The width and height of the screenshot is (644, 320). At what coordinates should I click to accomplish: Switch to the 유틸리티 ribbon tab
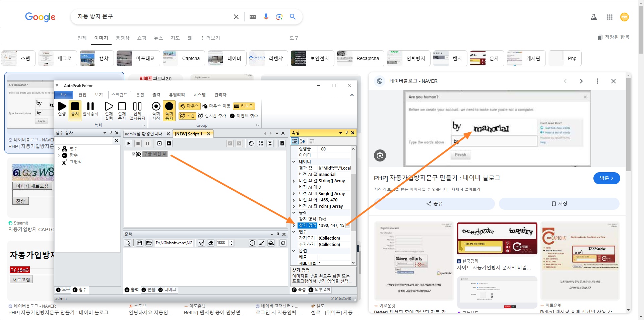[x=177, y=95]
